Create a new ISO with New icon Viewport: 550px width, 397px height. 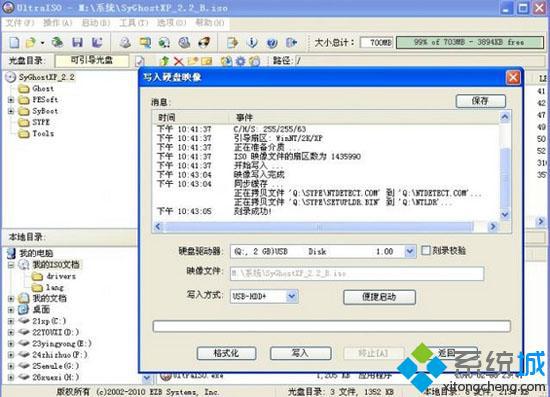[x=14, y=43]
